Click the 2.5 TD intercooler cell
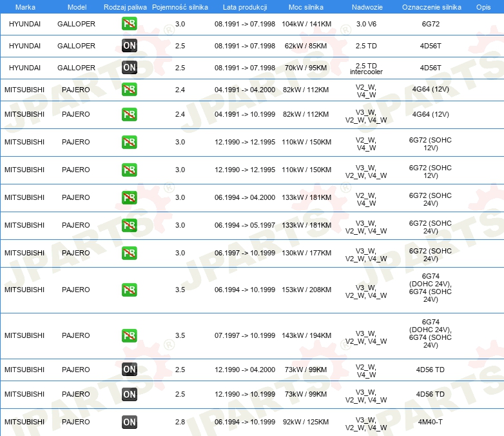Viewport: 504px width, 436px height. tap(366, 68)
